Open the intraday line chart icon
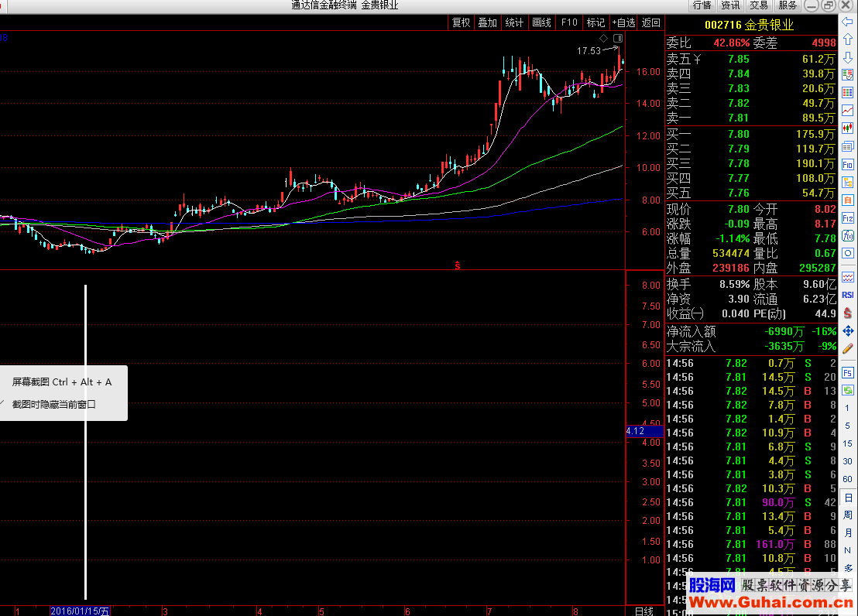The width and height of the screenshot is (858, 616). 848,111
